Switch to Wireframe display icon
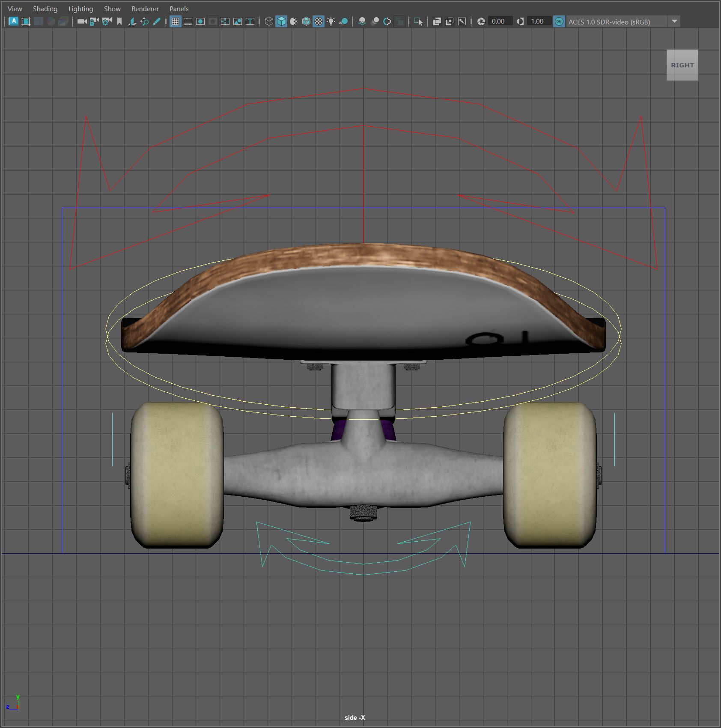Screen dimensions: 721x728 [269, 21]
